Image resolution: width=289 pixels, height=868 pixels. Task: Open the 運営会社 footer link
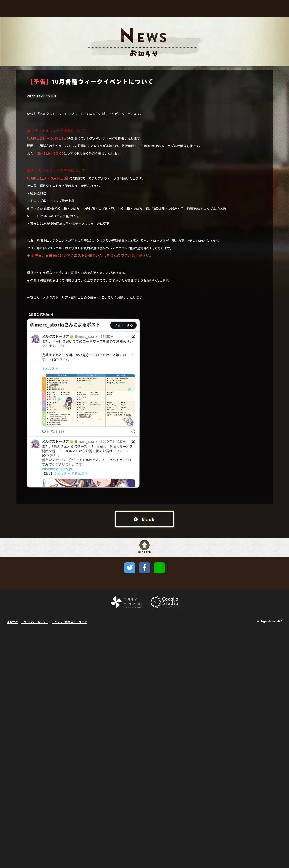click(x=12, y=622)
